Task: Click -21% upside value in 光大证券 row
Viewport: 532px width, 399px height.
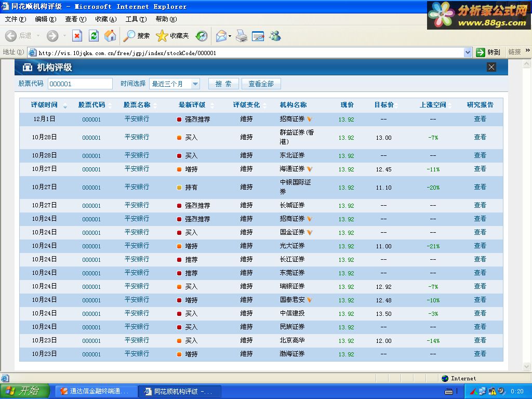Action: tap(433, 246)
